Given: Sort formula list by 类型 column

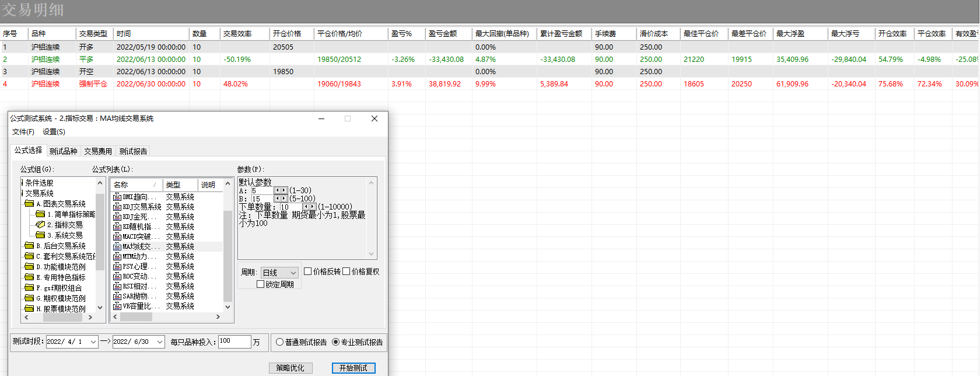Looking at the screenshot, I should pyautogui.click(x=180, y=184).
